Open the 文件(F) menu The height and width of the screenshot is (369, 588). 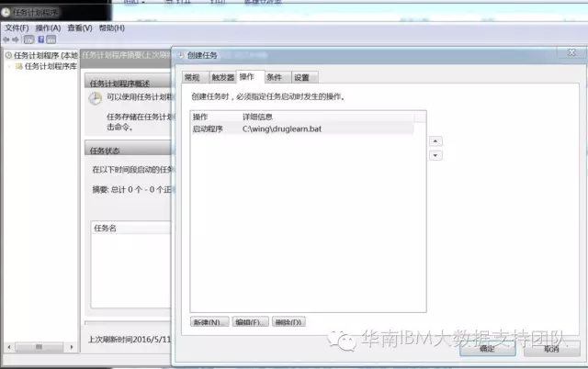pyautogui.click(x=17, y=28)
